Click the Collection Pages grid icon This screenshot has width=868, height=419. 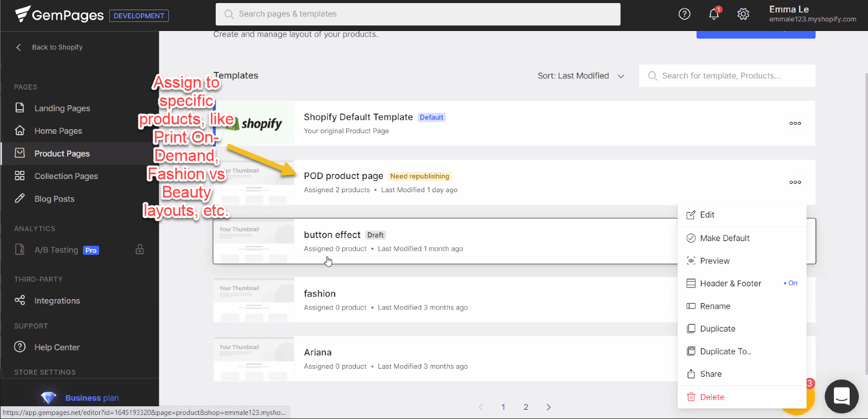[x=20, y=176]
